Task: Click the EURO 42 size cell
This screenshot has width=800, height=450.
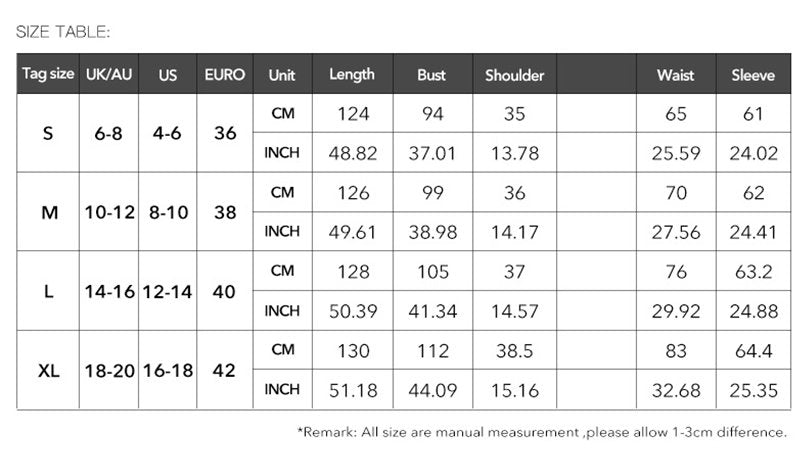Action: pyautogui.click(x=225, y=370)
